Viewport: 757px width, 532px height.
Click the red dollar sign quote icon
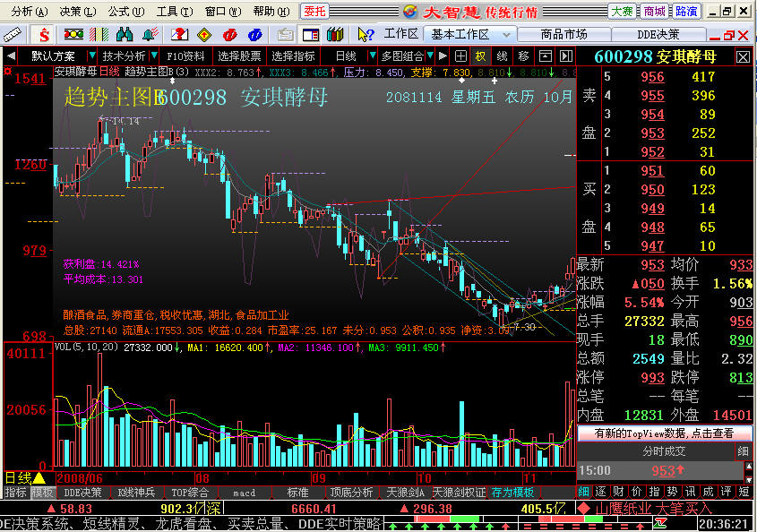click(44, 34)
